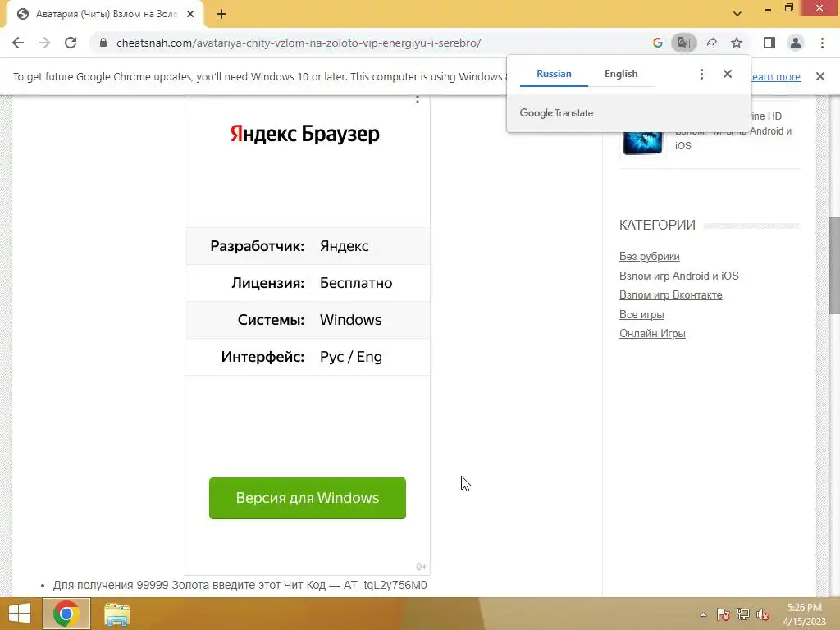840x630 pixels.
Task: Open File Explorer from the taskbar
Action: pos(116,614)
